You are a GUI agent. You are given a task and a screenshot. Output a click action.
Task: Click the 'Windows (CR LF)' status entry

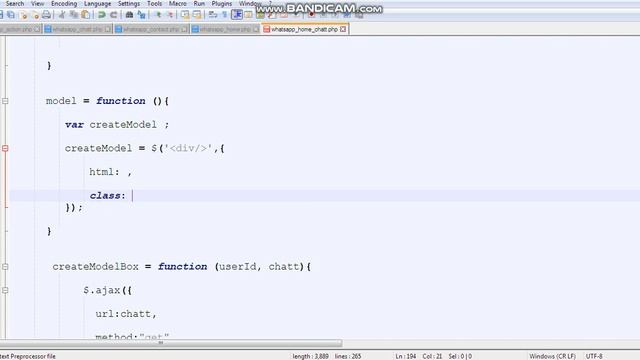(x=552, y=356)
